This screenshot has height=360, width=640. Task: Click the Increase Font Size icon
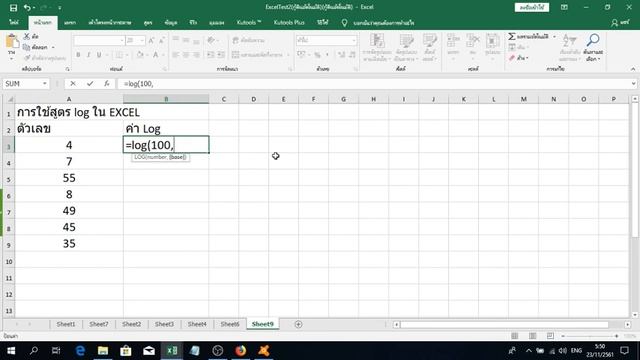pyautogui.click(x=151, y=40)
